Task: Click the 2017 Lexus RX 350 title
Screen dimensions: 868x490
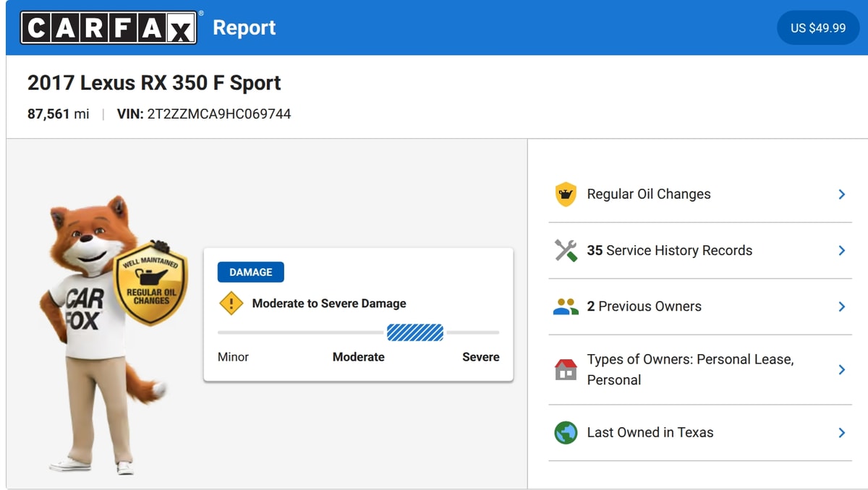Action: (154, 82)
